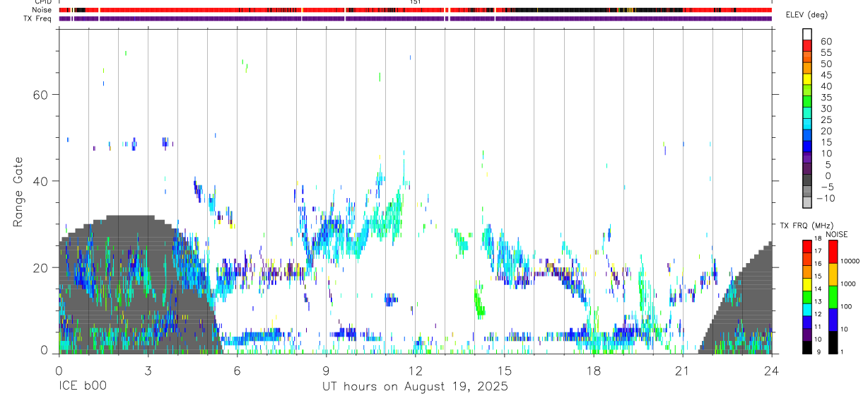This screenshot has width=868, height=401.
Task: Click the Range Gate axis label '40'
Action: pyautogui.click(x=41, y=181)
